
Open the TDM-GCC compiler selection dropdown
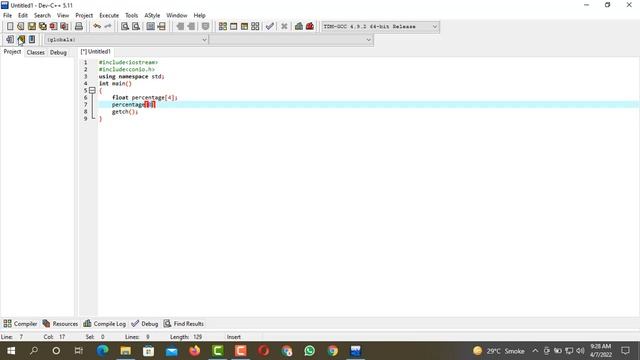point(435,27)
